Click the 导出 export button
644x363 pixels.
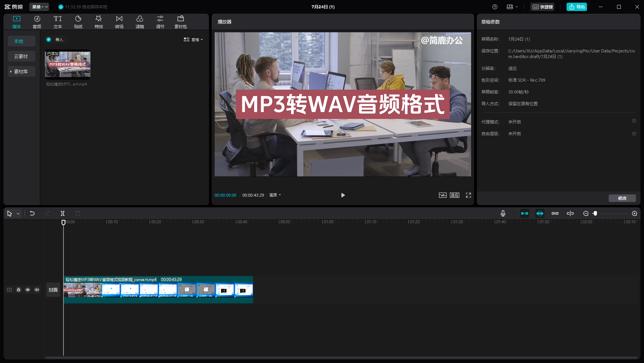[x=576, y=7]
